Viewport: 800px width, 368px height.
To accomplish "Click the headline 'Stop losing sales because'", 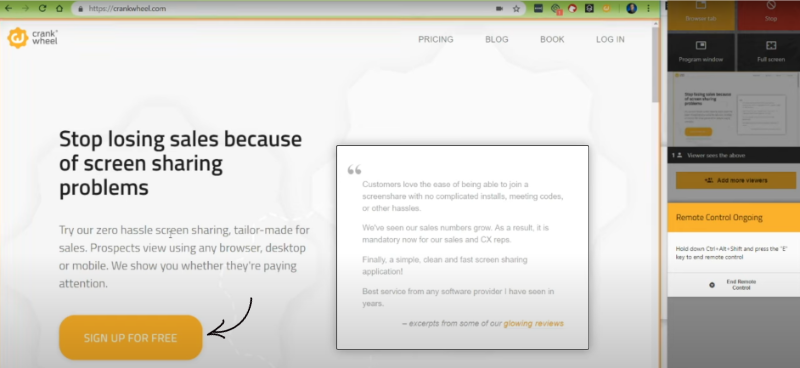I will pyautogui.click(x=181, y=139).
